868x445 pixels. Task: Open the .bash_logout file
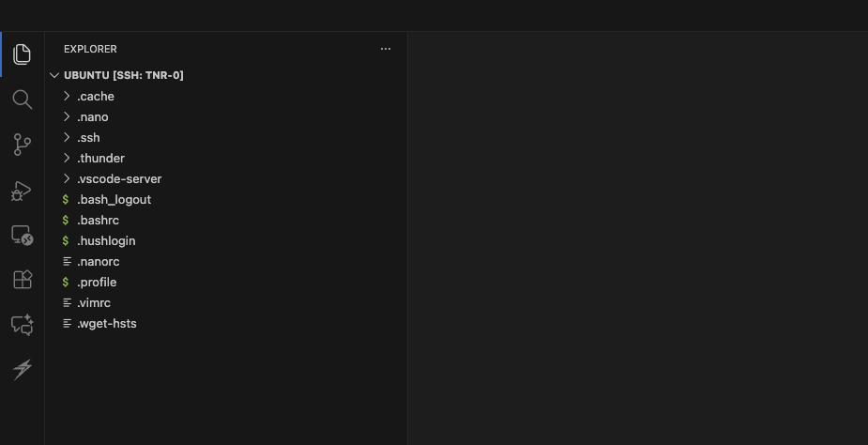226,200
